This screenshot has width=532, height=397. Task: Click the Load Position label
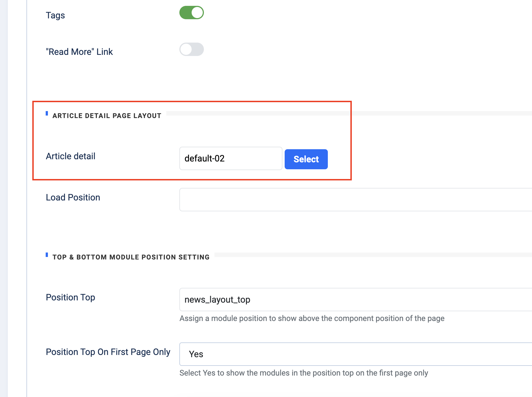(73, 197)
